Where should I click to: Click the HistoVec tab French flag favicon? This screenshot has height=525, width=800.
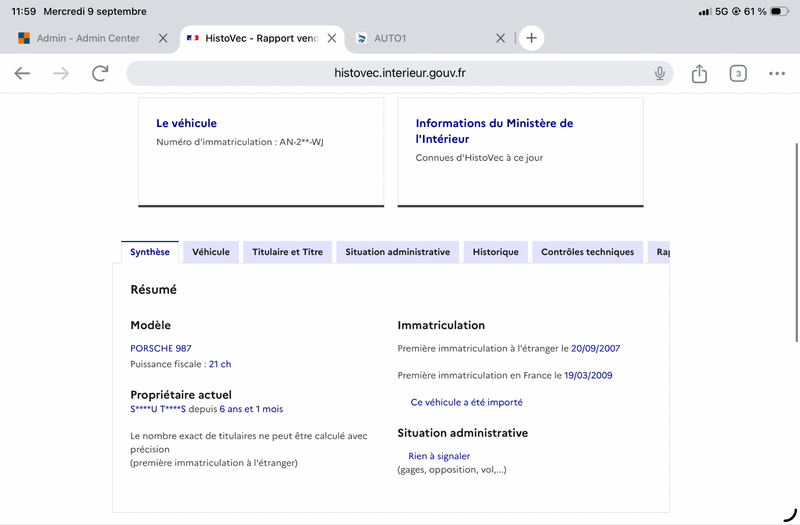click(193, 38)
